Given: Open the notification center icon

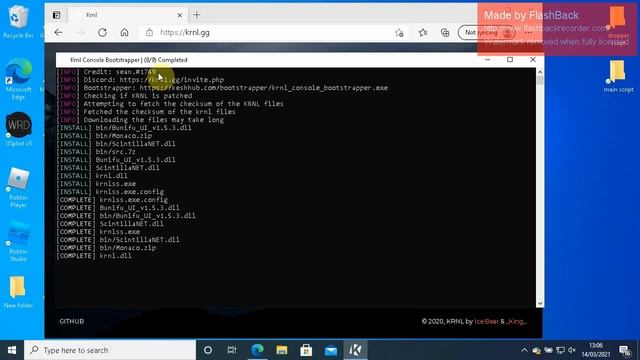Looking at the screenshot, I should click(624, 350).
